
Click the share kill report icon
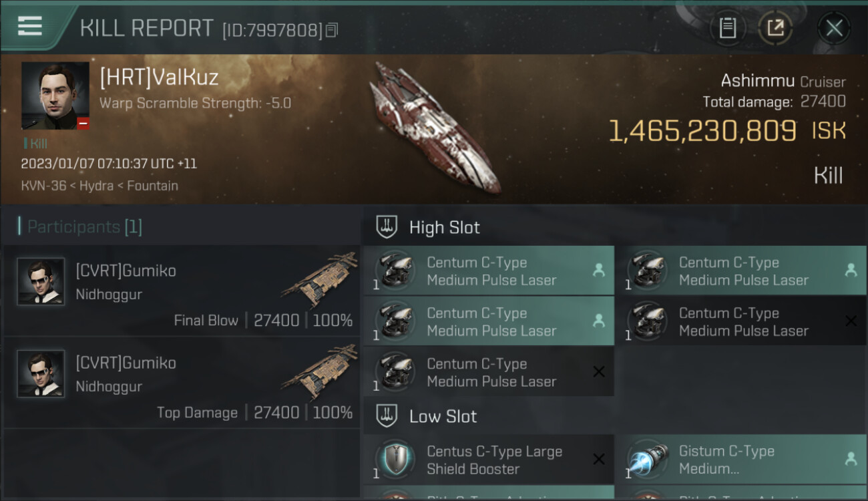click(x=775, y=28)
